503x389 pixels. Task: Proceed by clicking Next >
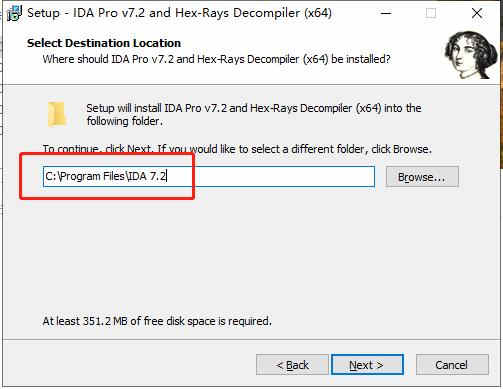coord(367,365)
